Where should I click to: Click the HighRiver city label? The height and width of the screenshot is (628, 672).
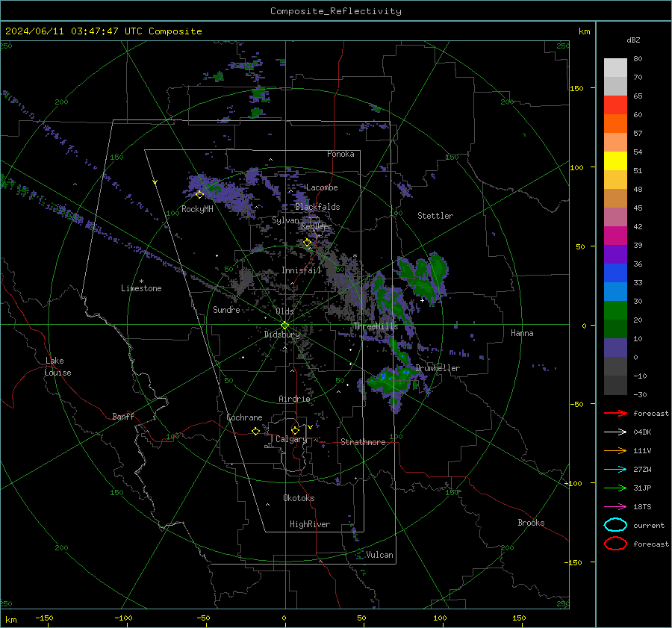pos(310,524)
